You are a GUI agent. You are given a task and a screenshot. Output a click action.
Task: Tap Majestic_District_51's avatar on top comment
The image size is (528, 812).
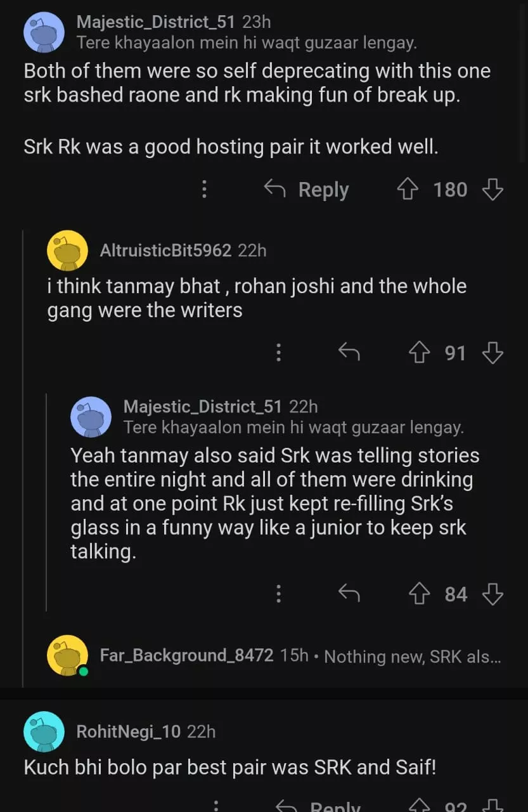pyautogui.click(x=44, y=32)
